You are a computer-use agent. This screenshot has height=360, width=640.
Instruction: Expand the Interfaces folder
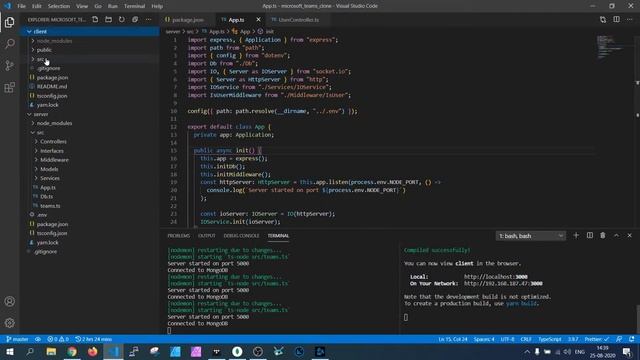[90, 151]
